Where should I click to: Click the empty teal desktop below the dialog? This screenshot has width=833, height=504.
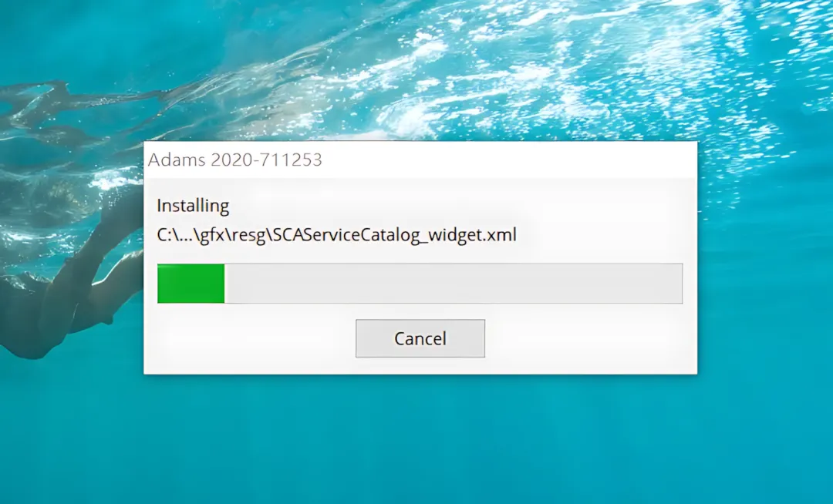420,440
